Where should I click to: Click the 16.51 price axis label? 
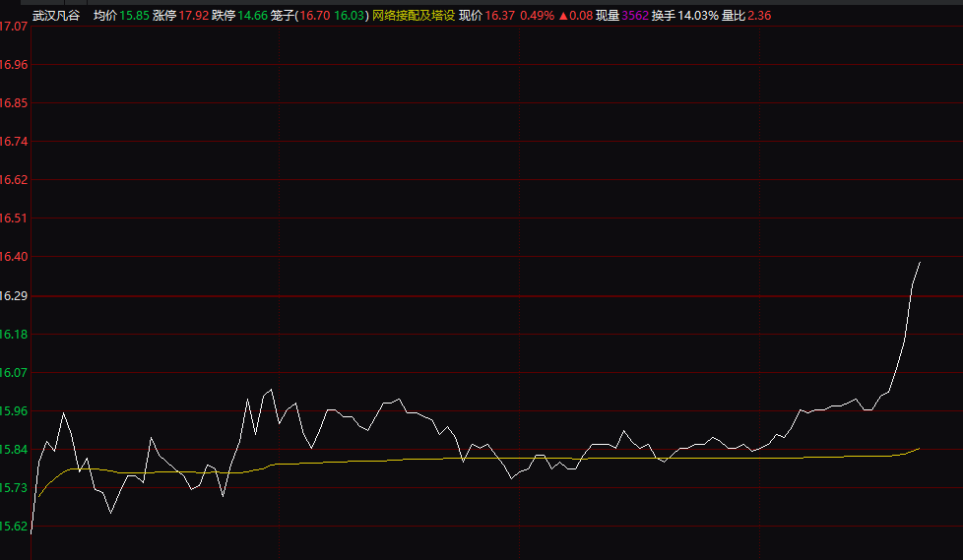tap(14, 218)
